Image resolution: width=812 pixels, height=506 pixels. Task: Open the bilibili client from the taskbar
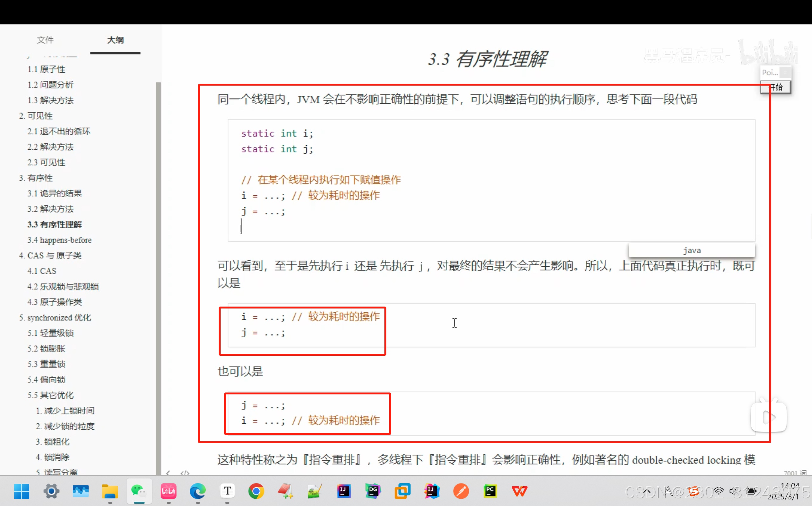[169, 491]
